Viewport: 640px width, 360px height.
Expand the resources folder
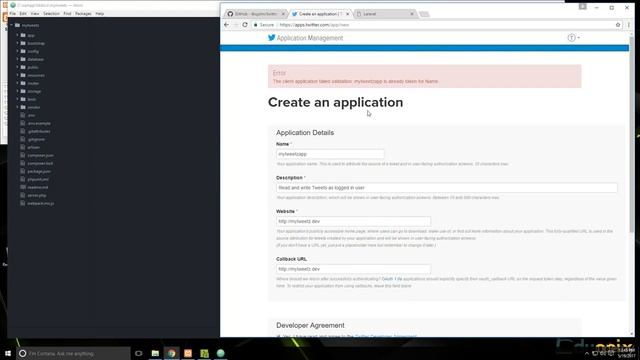[17, 76]
